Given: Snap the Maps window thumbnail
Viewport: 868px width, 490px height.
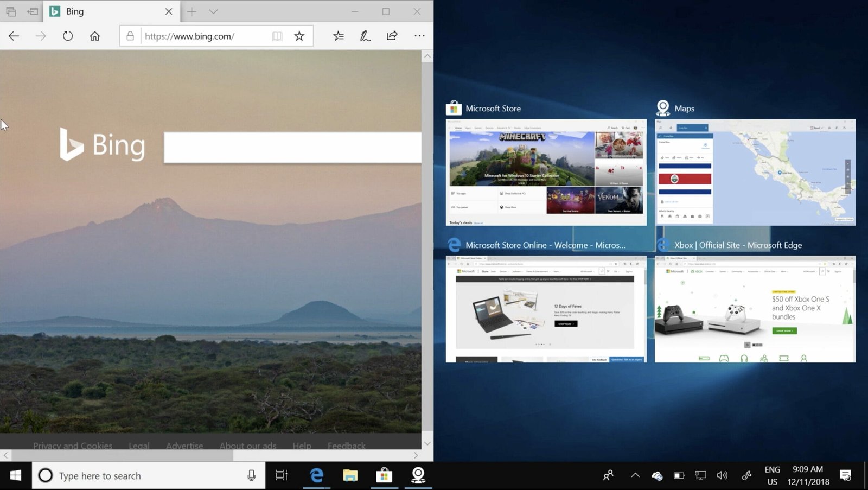Looking at the screenshot, I should [x=755, y=172].
